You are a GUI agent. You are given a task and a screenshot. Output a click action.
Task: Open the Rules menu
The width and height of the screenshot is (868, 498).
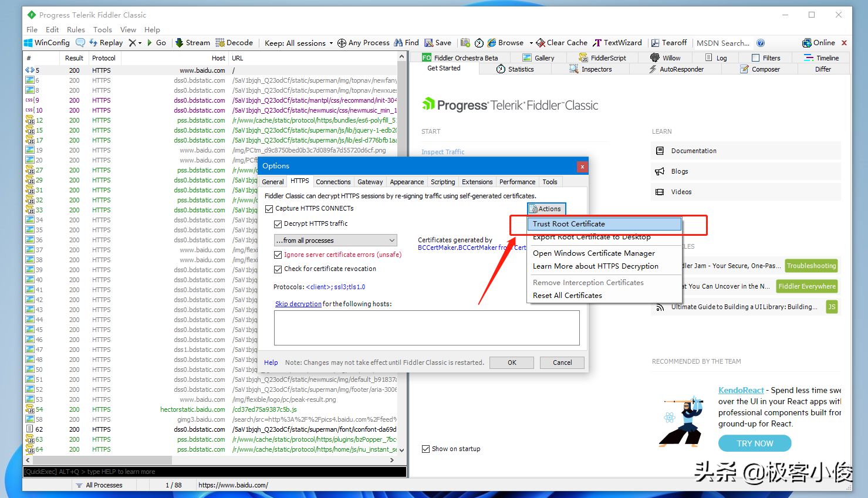tap(76, 29)
